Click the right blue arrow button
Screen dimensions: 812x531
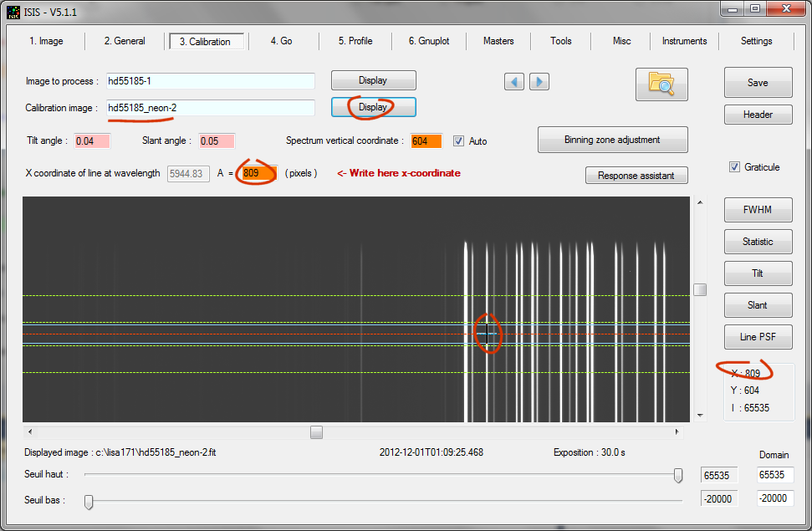(x=539, y=81)
